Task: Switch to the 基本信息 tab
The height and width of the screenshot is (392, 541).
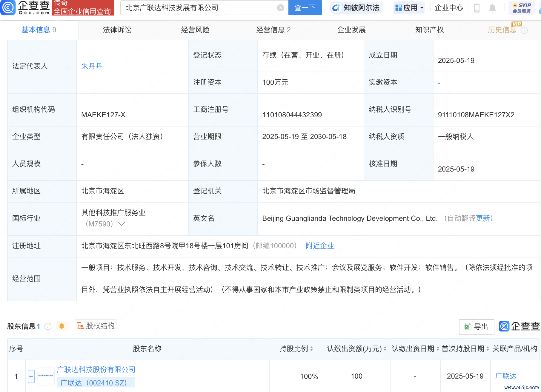Action: 39,30
